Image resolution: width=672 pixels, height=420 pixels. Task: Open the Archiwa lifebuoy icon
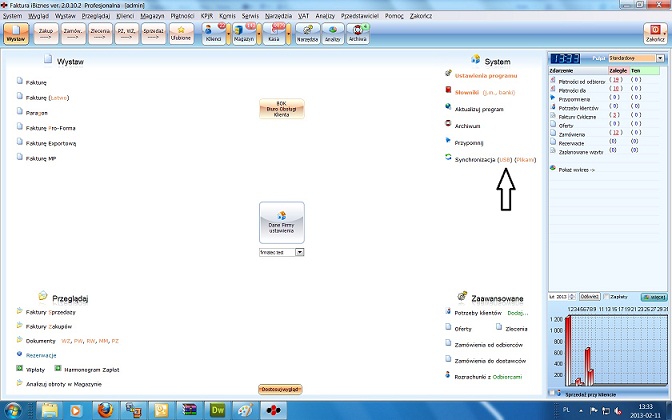coord(357,30)
